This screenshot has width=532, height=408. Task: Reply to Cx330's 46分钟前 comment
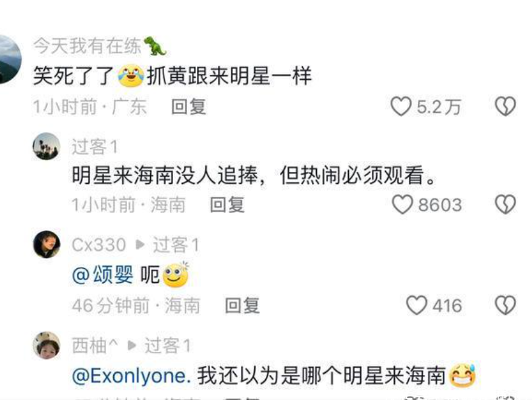(242, 305)
